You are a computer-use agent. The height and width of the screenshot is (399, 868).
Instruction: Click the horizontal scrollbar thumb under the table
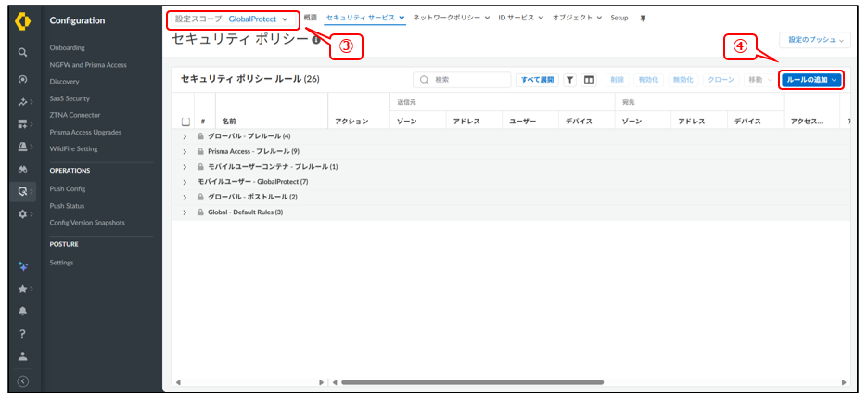[472, 381]
